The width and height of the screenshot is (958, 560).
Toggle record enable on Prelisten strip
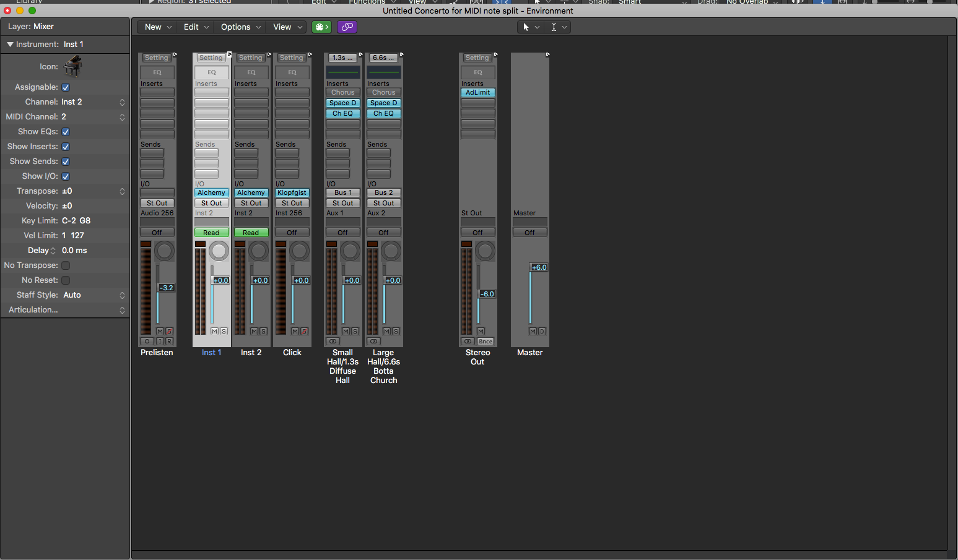[169, 342]
